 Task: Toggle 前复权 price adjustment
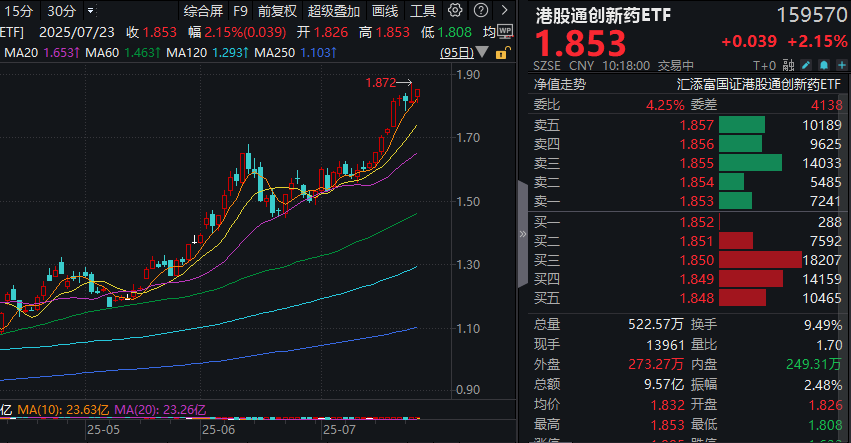coord(276,12)
